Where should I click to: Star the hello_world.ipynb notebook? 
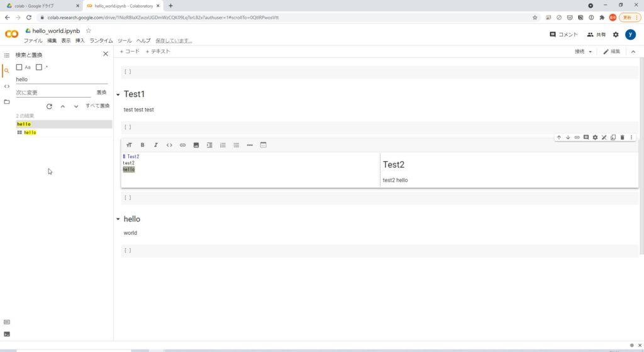[x=88, y=31]
